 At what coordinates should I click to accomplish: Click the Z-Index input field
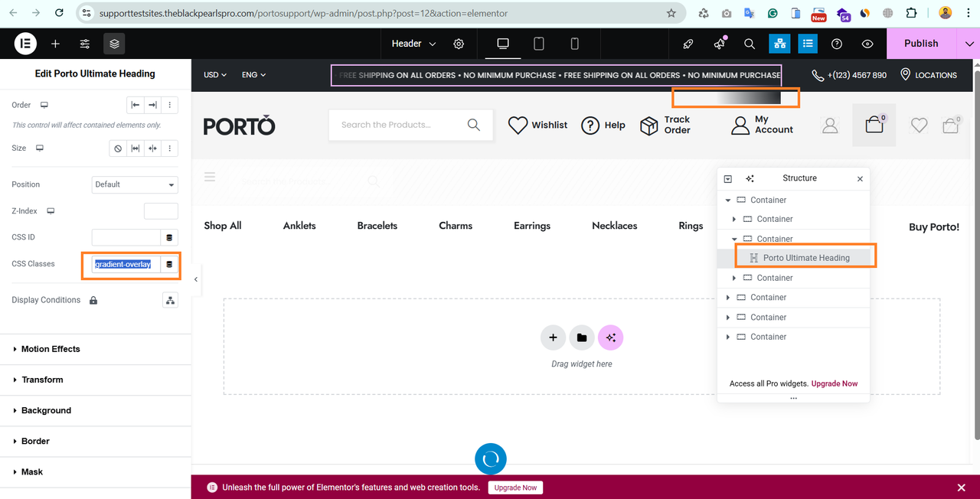pos(161,211)
